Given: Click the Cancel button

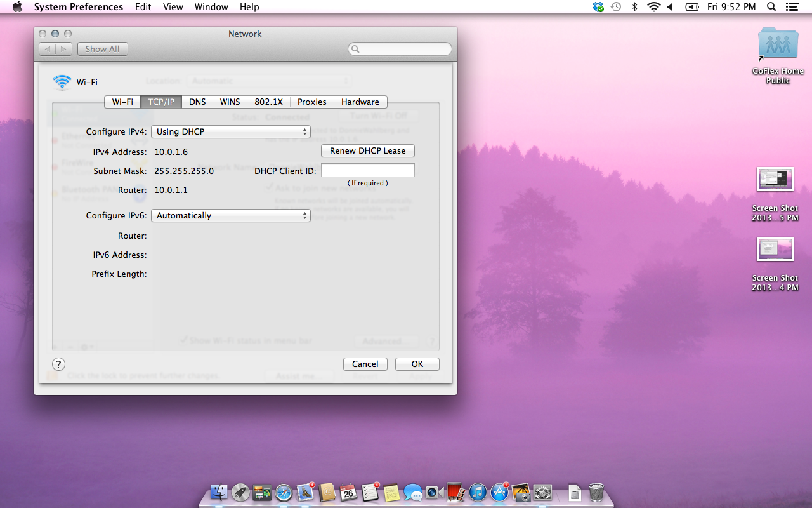Looking at the screenshot, I should [x=365, y=364].
